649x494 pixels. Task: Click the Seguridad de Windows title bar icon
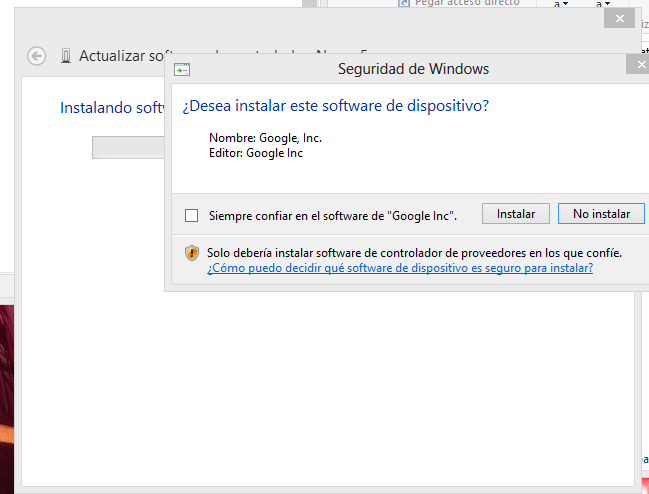(182, 70)
